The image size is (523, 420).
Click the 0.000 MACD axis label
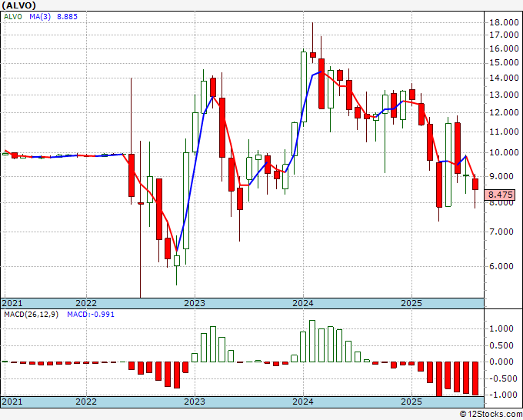click(x=501, y=362)
